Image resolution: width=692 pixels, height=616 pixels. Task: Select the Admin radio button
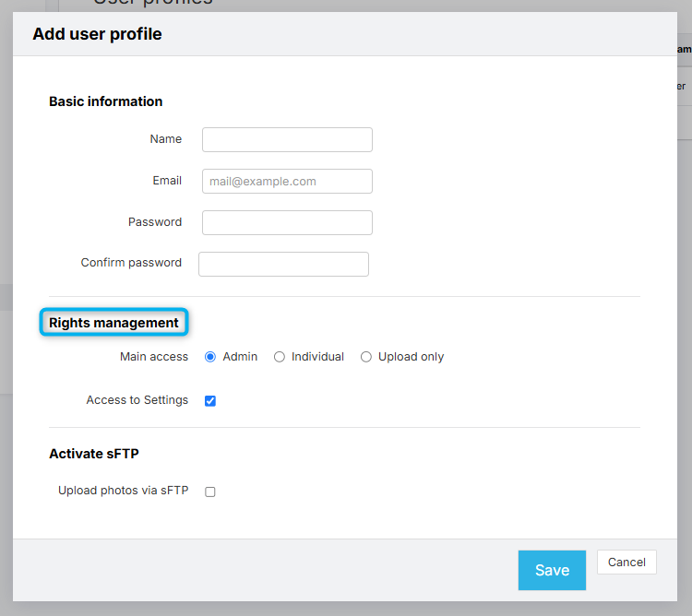210,357
